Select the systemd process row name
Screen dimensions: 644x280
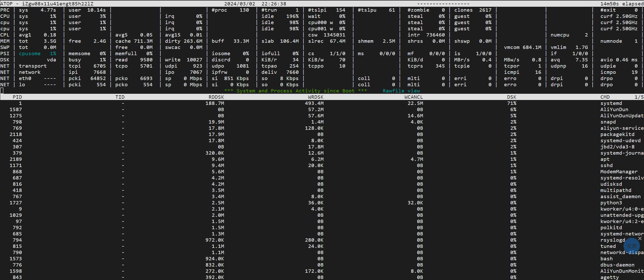coord(611,103)
